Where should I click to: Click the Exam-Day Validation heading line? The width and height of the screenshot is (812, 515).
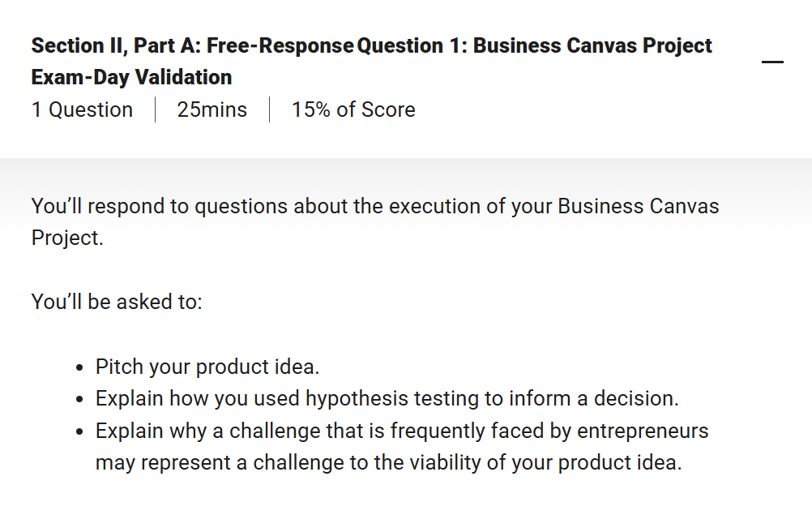coord(131,77)
